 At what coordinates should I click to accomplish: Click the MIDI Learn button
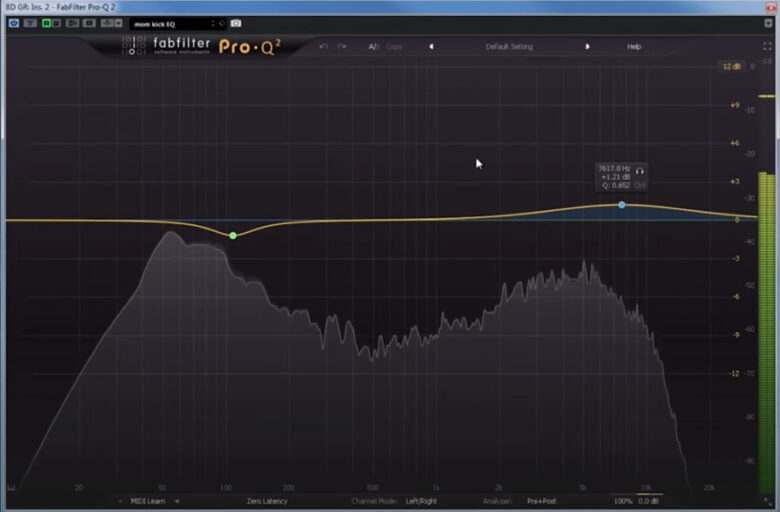[147, 501]
